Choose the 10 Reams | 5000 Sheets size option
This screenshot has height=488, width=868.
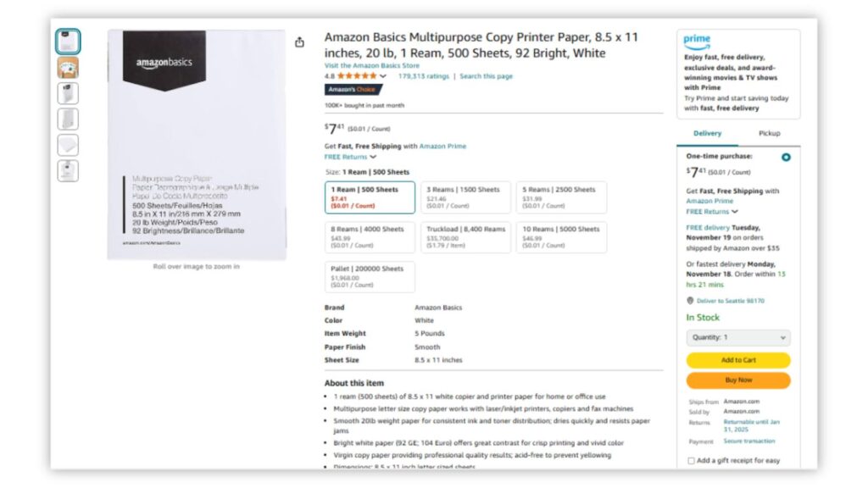click(x=561, y=236)
